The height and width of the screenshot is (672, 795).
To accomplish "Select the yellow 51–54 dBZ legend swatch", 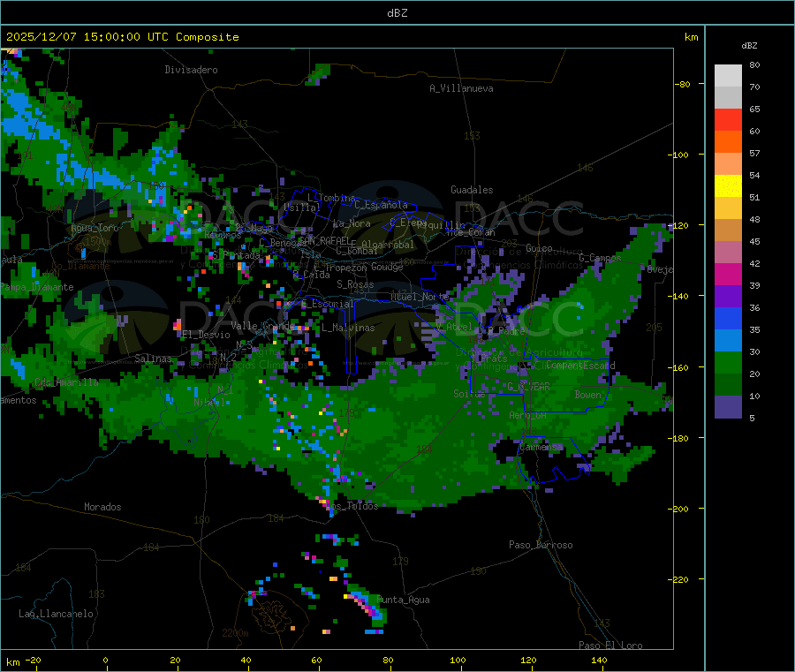I will 728,186.
